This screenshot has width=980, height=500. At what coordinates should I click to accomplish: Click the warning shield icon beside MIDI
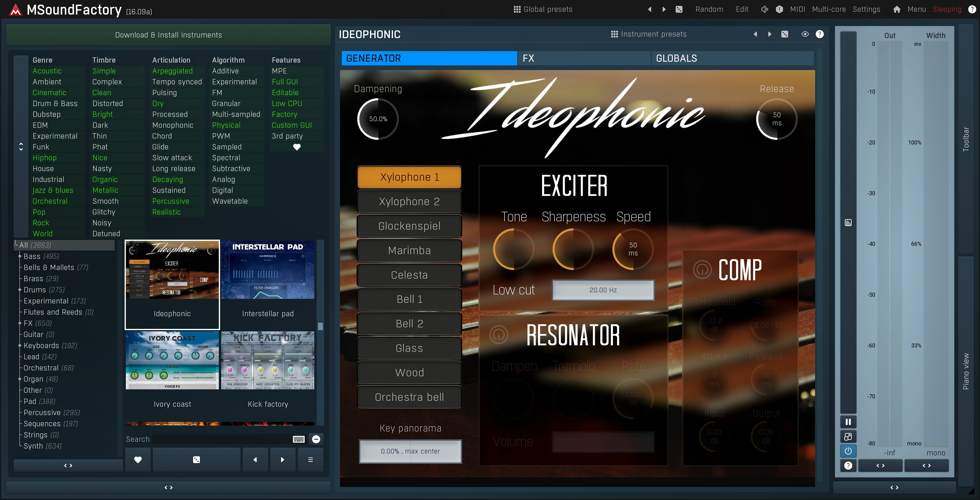coord(779,9)
